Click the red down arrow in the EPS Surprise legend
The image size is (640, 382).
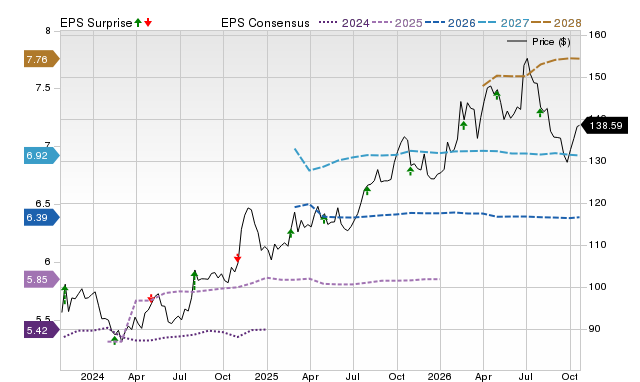tap(148, 22)
